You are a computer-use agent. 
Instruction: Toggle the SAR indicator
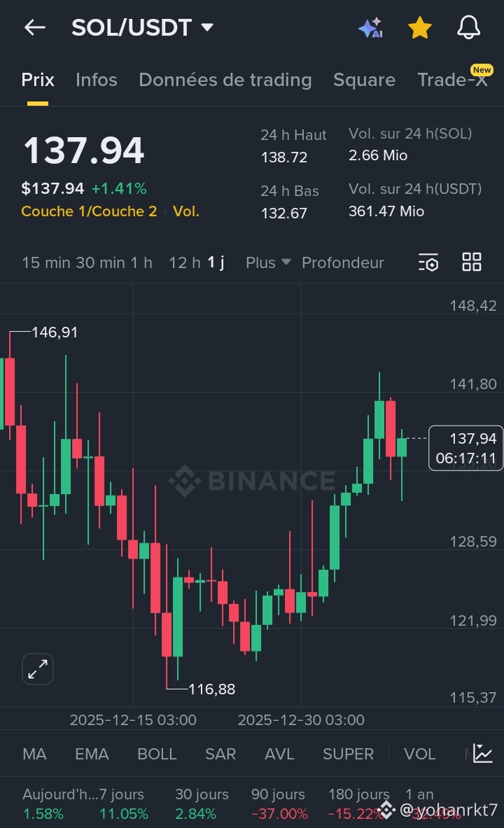(220, 754)
